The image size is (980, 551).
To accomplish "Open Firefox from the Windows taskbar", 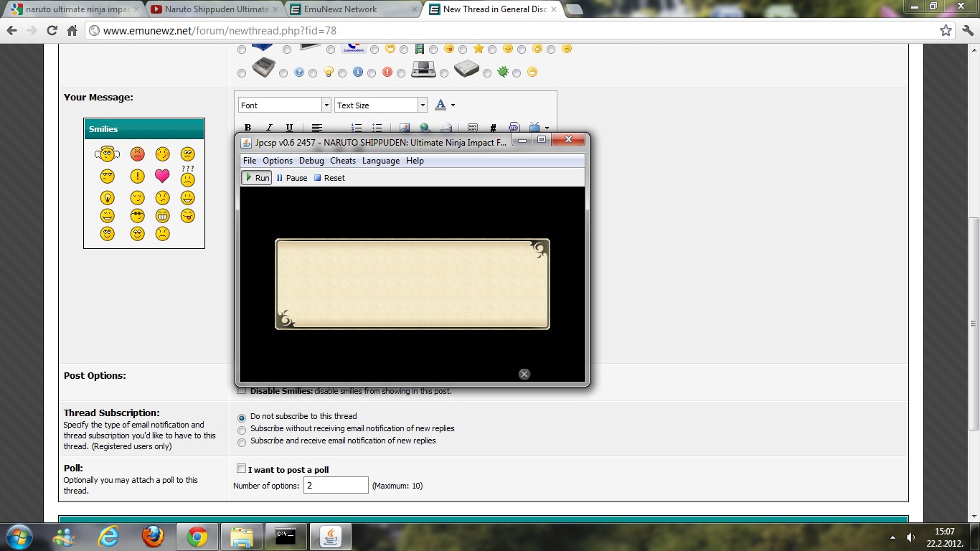I will (152, 536).
